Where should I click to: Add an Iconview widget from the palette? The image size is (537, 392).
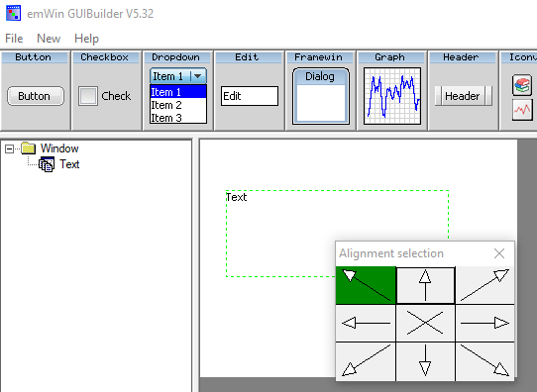click(x=519, y=91)
